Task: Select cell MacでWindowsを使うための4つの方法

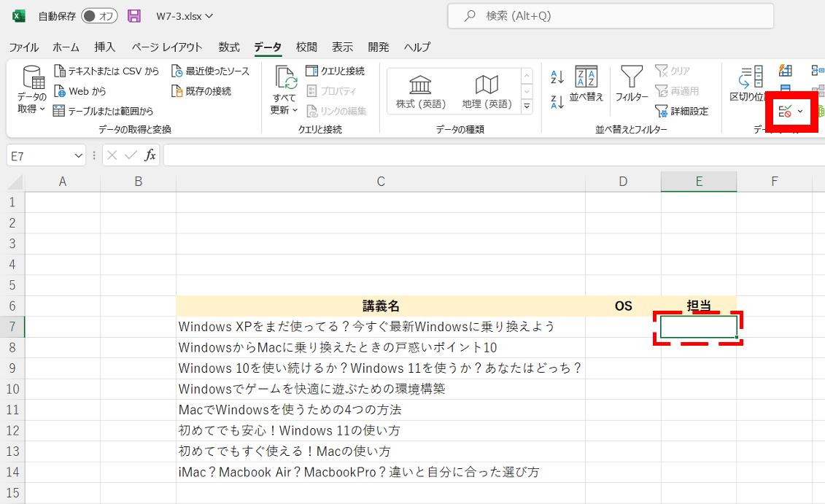Action: (x=381, y=410)
